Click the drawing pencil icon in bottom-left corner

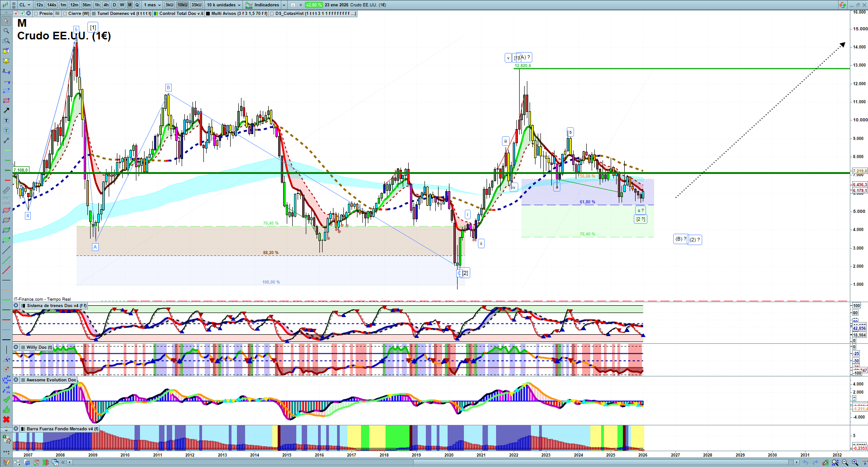click(x=6, y=462)
